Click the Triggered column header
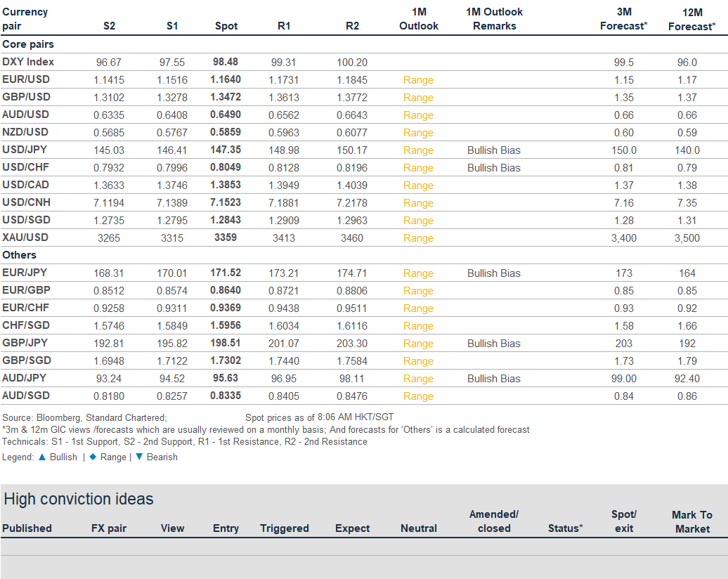The width and height of the screenshot is (728, 579). [284, 528]
